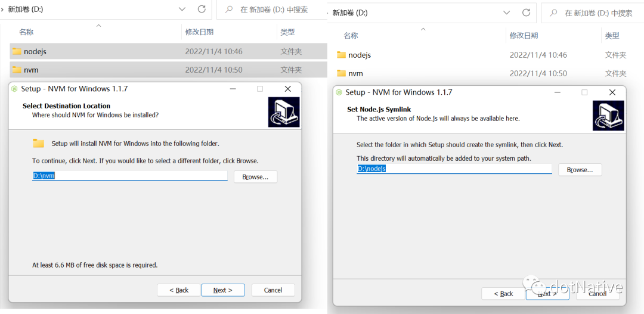
Task: Click the D:\nodejs symlink path field
Action: pos(454,169)
